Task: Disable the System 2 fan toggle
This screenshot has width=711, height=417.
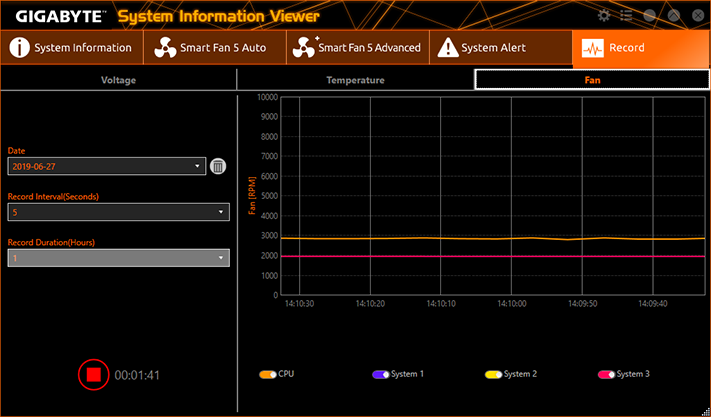Action: [x=493, y=374]
